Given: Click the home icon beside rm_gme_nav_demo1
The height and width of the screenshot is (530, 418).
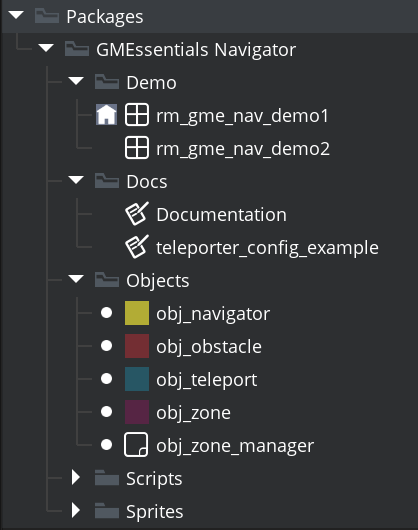Looking at the screenshot, I should [106, 115].
